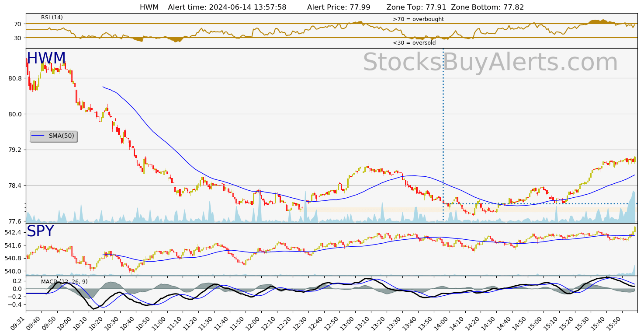Image resolution: width=644 pixels, height=336 pixels.
Task: Click the 541.6 SPY axis label
Action: pos(13,245)
